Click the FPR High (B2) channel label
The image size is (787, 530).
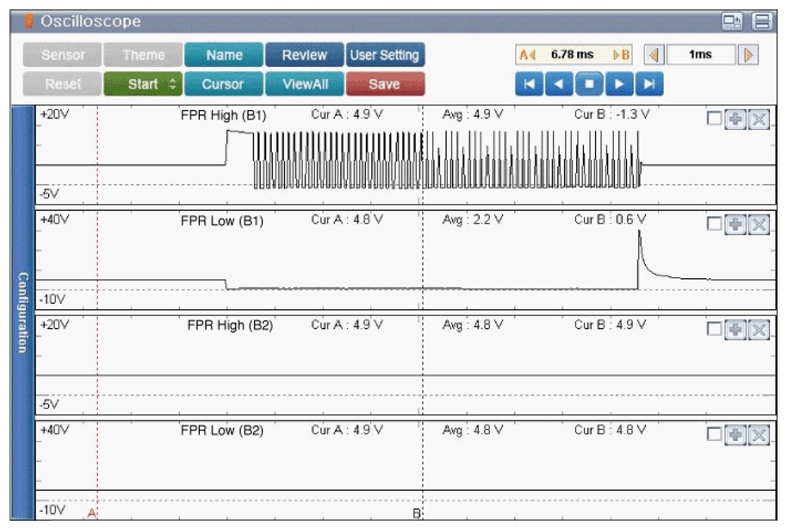coord(230,325)
